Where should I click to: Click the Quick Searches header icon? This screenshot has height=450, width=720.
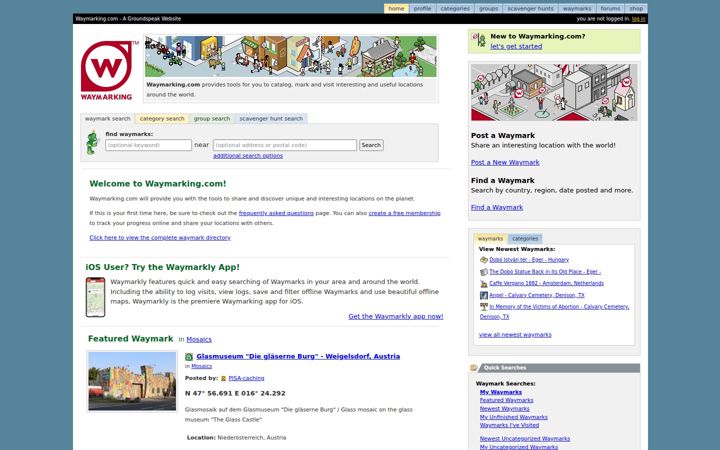click(474, 368)
